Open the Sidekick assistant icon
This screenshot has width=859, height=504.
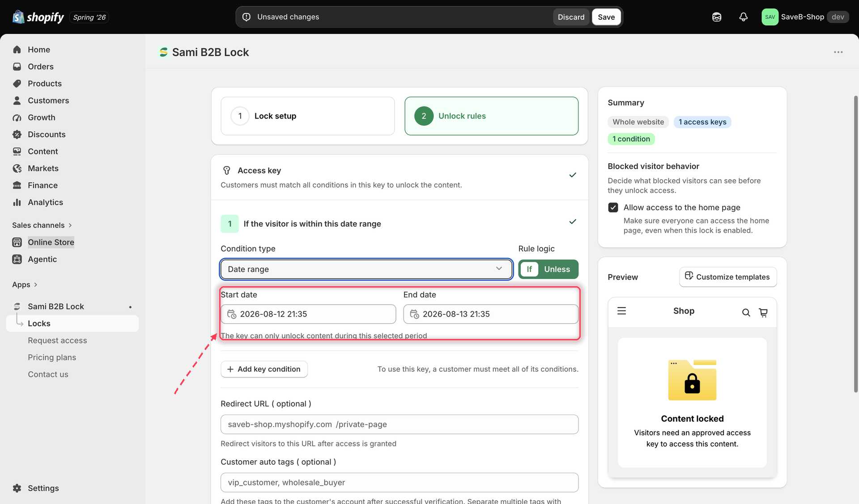[x=717, y=17]
